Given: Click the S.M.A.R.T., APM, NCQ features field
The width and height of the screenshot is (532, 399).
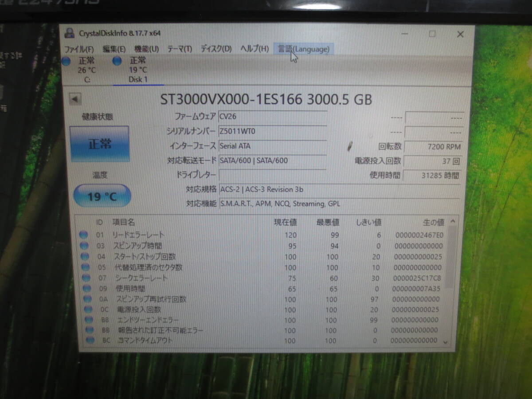Looking at the screenshot, I should [x=340, y=204].
